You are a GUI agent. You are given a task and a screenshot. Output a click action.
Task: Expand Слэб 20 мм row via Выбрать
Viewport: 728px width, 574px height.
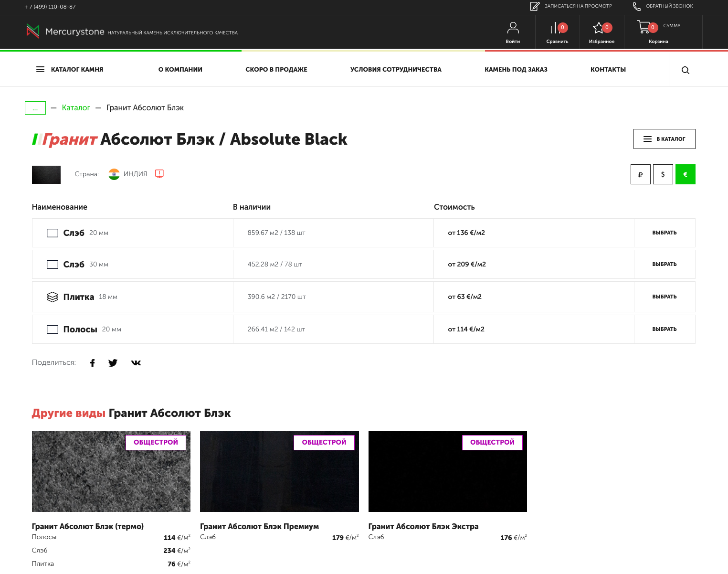click(664, 233)
